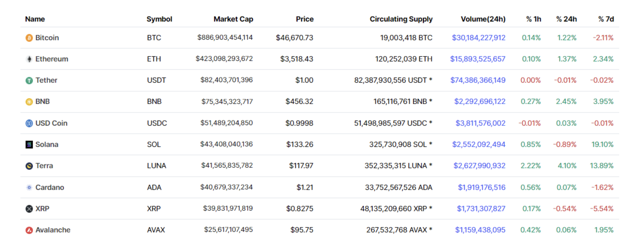Sort table by Price header
The image size is (644, 248).
304,19
